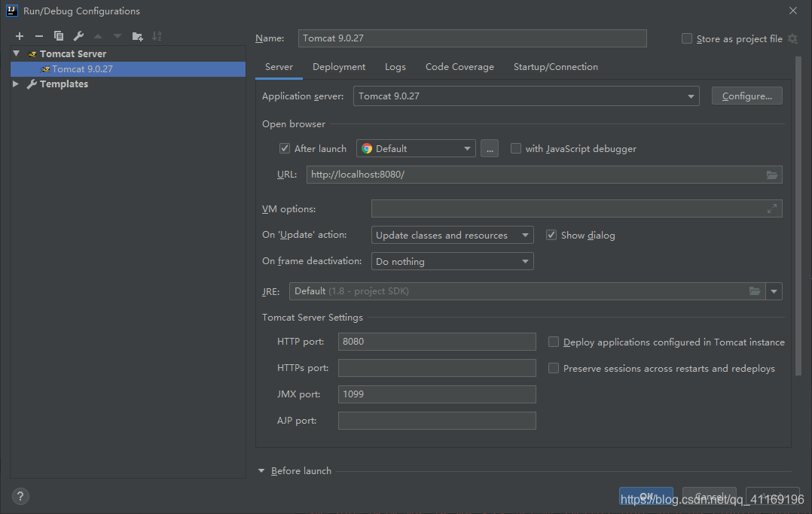This screenshot has width=812, height=514.
Task: Create new folder in configuration toolbar
Action: (137, 36)
